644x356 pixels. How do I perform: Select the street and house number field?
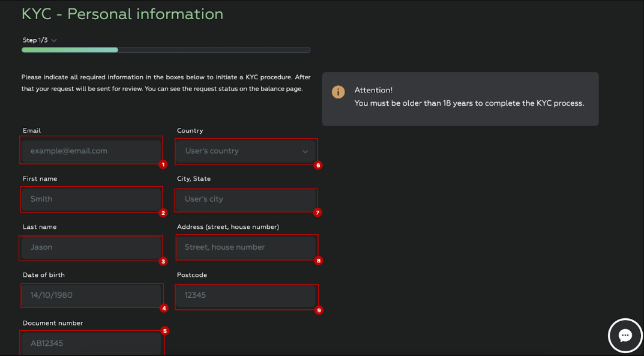coord(246,247)
